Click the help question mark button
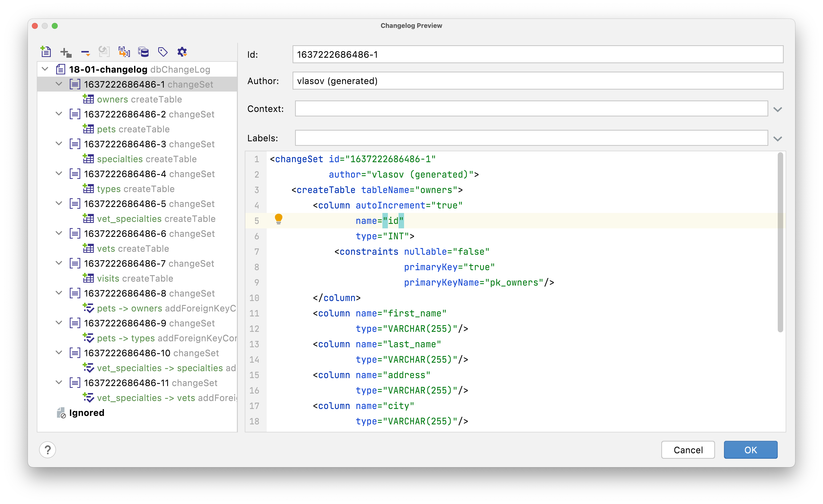This screenshot has width=823, height=504. point(48,450)
